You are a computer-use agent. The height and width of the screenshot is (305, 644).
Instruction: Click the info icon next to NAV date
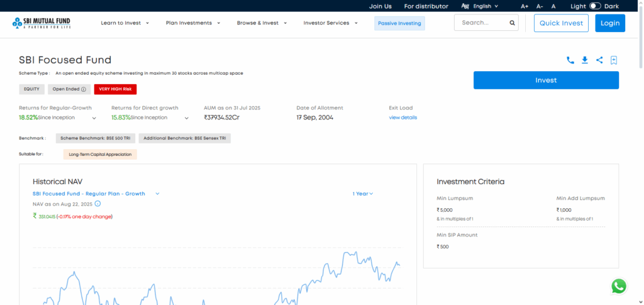tap(97, 204)
